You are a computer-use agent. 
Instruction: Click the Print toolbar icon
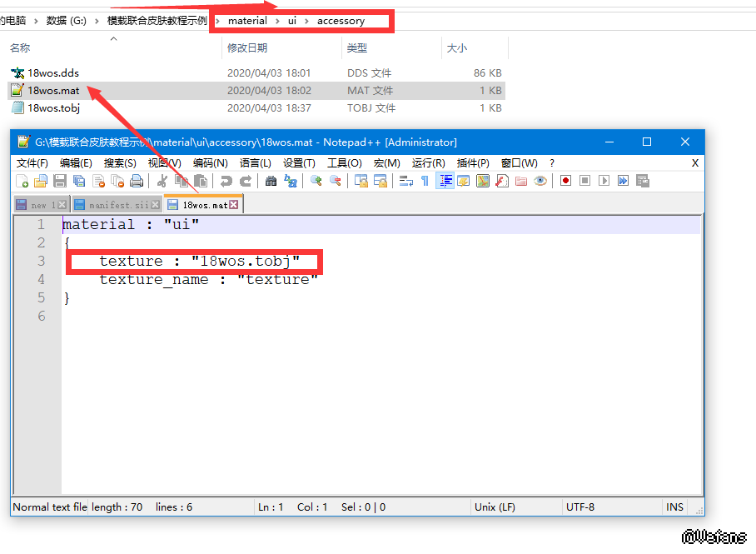[x=137, y=181]
